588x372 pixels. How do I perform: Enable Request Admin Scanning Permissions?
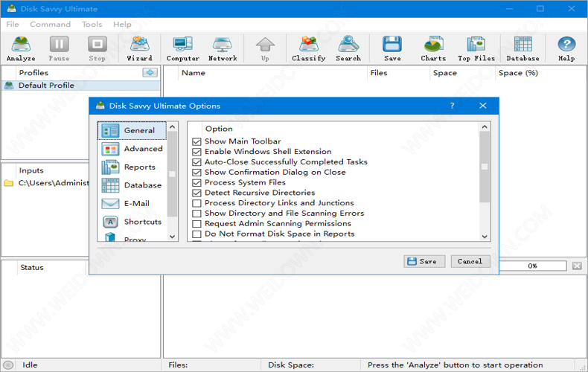pyautogui.click(x=196, y=224)
